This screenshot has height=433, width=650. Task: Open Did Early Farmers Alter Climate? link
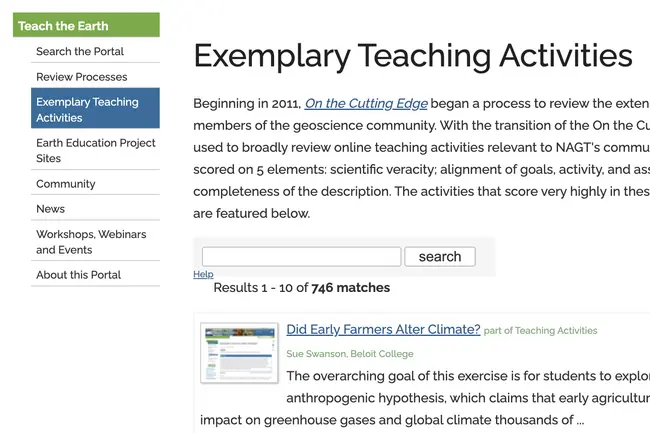(x=383, y=329)
